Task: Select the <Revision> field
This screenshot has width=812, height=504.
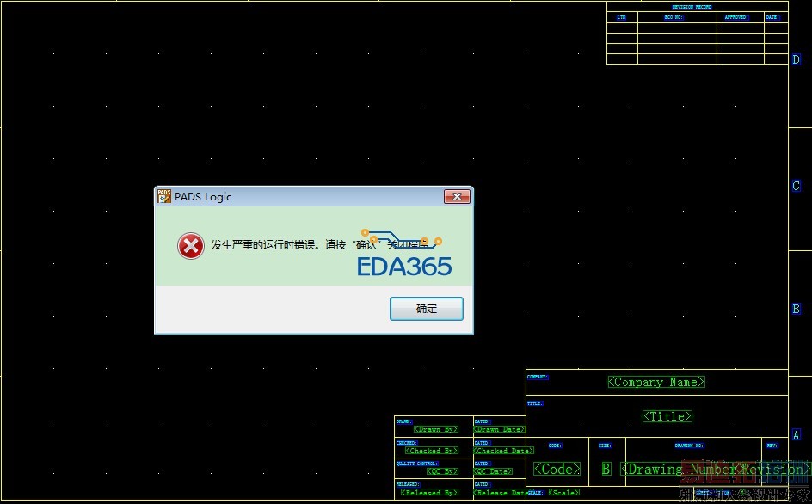Action: click(x=773, y=470)
